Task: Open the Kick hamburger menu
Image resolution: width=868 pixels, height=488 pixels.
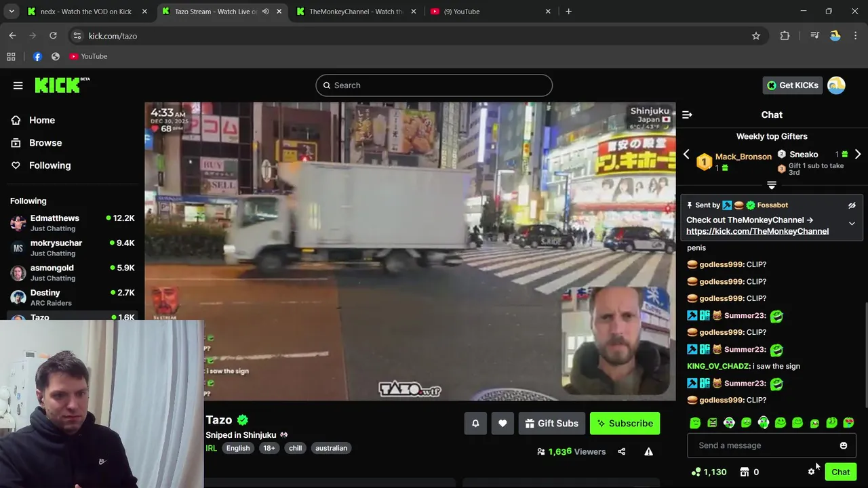Action: pyautogui.click(x=18, y=85)
